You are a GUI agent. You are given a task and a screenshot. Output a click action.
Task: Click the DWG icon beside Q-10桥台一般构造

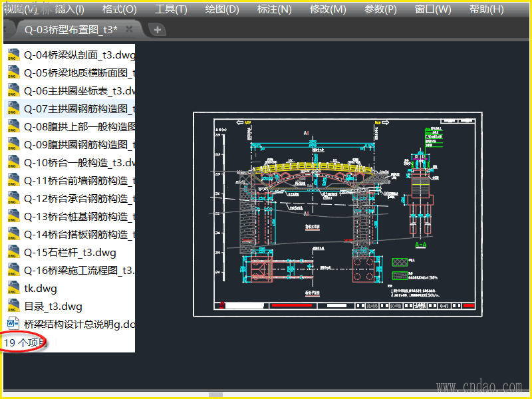(x=13, y=162)
